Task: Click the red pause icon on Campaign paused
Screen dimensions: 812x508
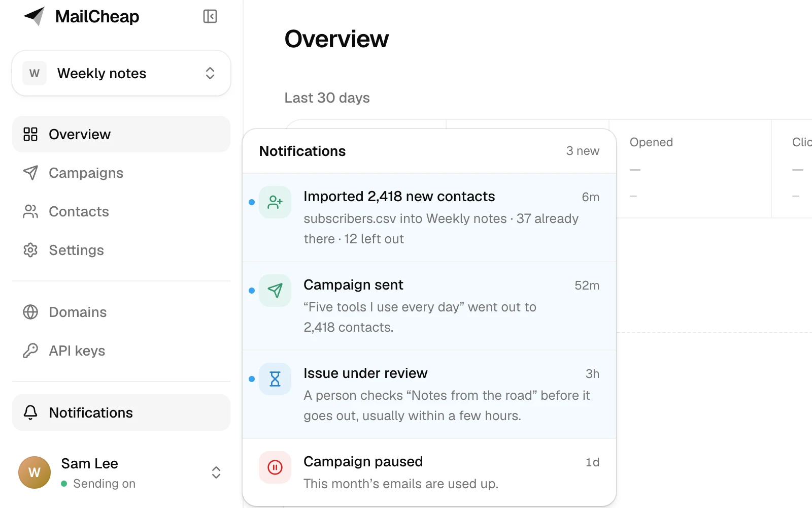Action: coord(275,467)
